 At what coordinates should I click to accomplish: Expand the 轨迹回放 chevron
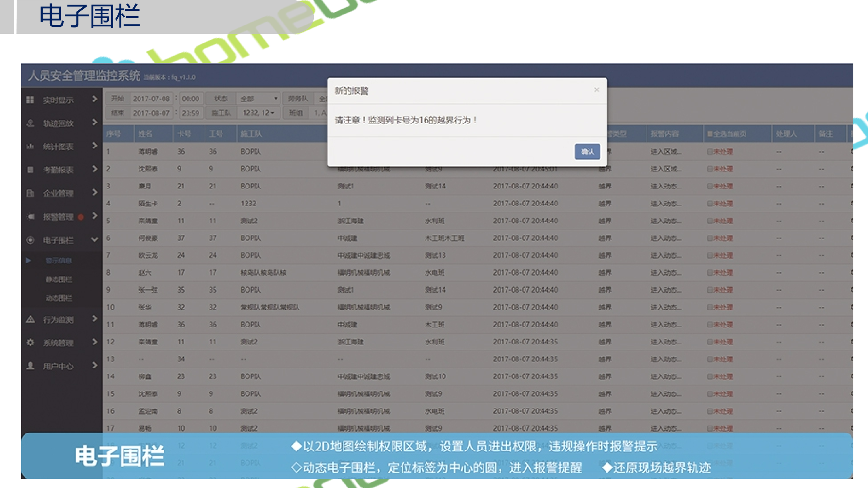pyautogui.click(x=95, y=122)
